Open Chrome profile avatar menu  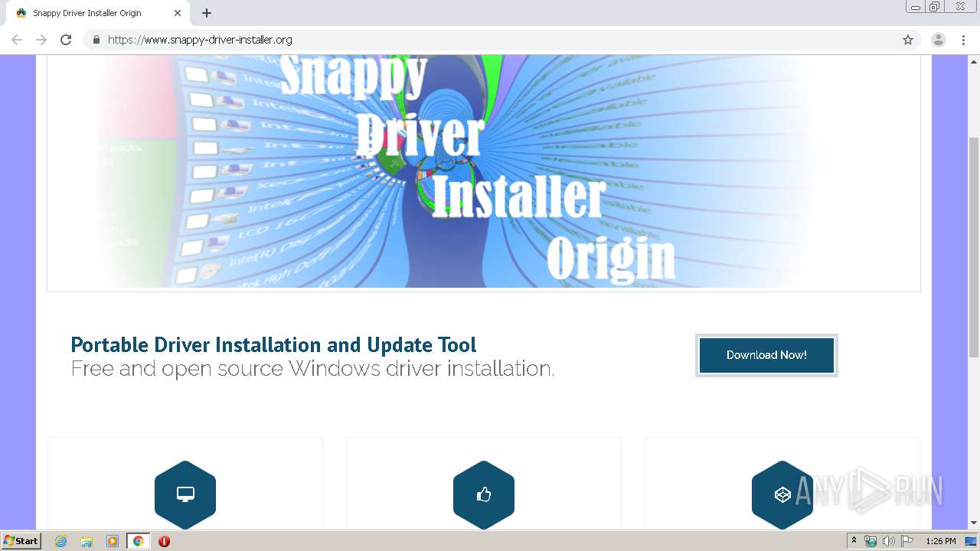tap(939, 40)
